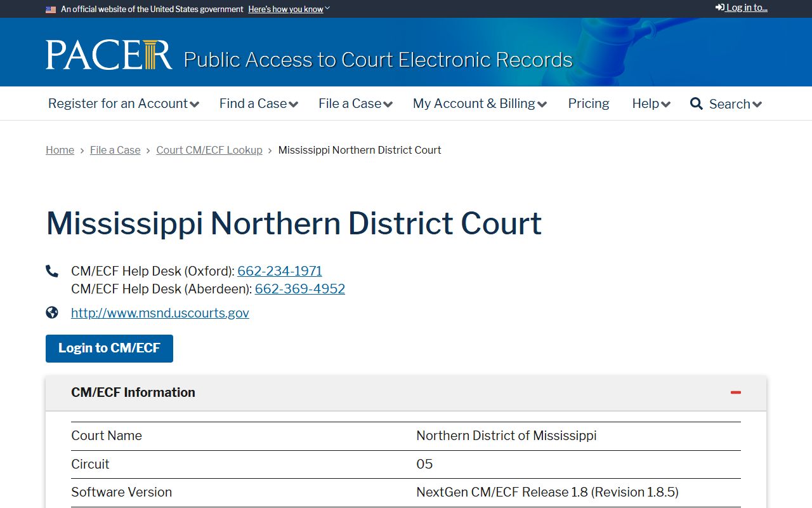Open the Pricing menu item

[589, 104]
